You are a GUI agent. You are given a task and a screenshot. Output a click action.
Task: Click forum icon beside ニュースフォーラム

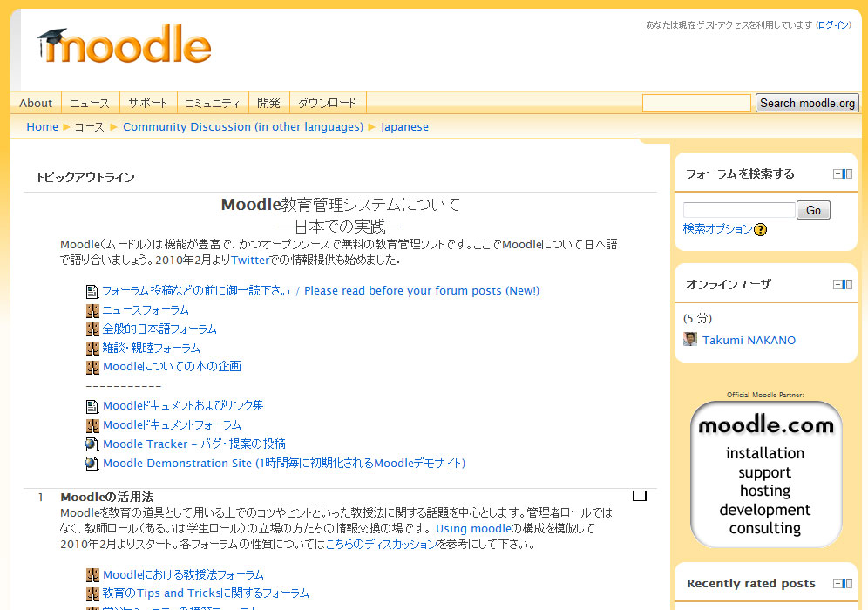[x=92, y=310]
